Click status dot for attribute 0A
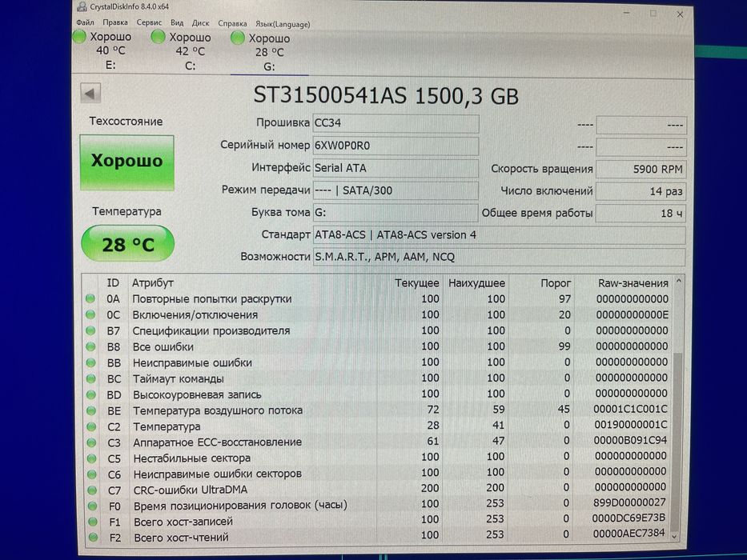Viewport: 747px width, 560px height. pyautogui.click(x=90, y=298)
